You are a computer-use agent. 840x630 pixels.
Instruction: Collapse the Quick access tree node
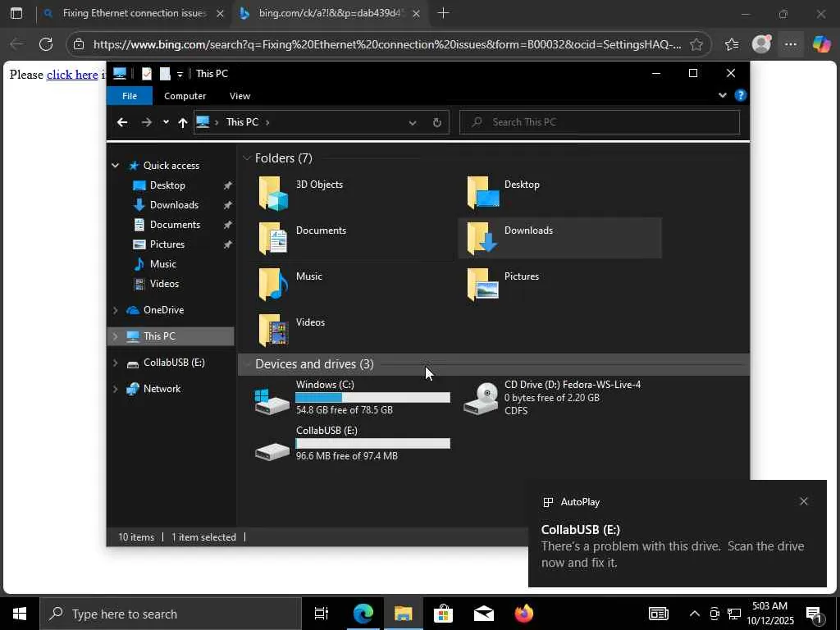(115, 166)
